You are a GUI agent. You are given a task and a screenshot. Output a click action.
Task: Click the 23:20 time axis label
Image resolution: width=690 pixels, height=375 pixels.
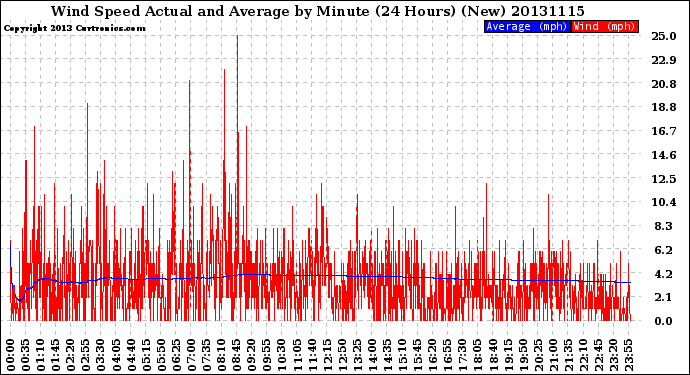tap(613, 355)
